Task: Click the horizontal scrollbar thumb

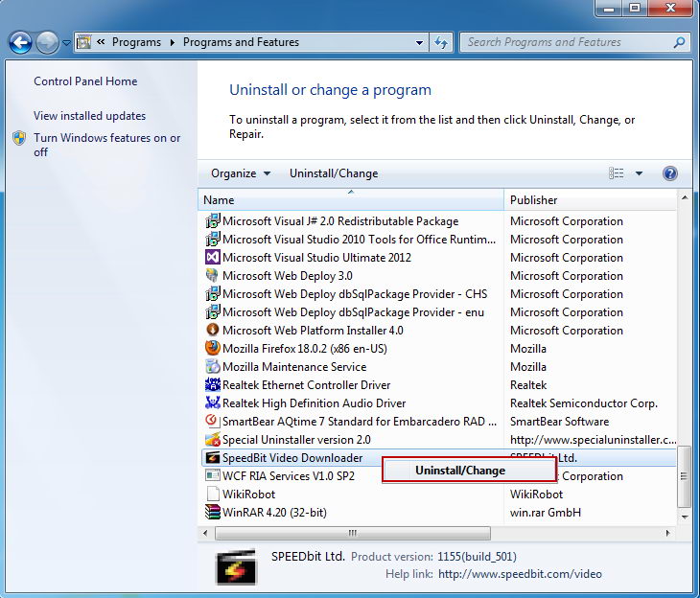Action: click(353, 533)
